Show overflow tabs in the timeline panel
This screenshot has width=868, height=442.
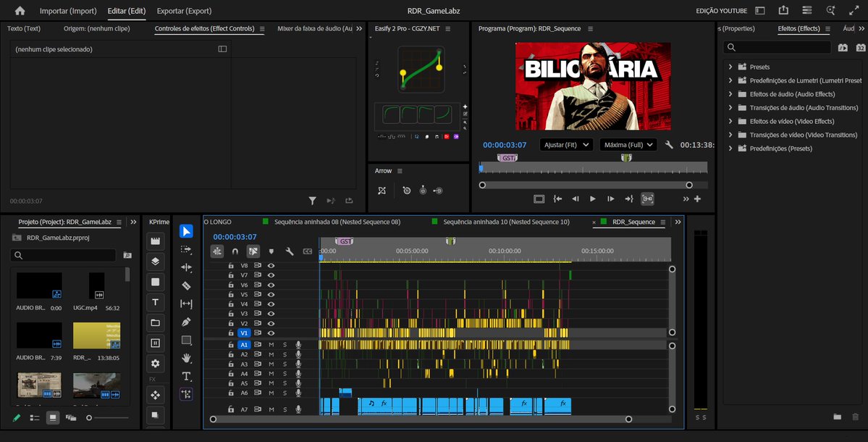(x=678, y=222)
